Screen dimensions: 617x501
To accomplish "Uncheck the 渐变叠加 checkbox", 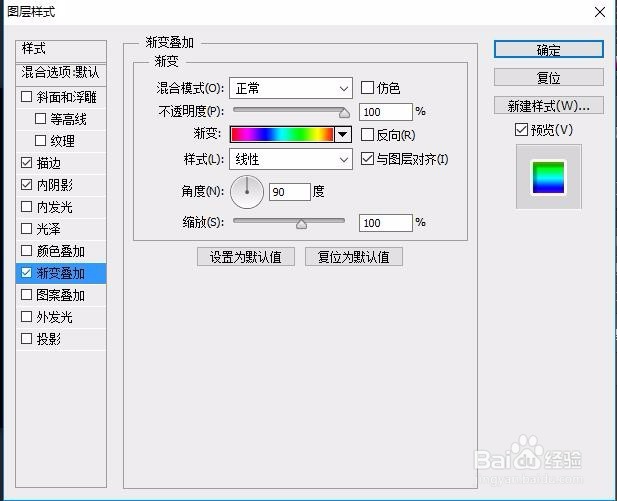I will point(26,273).
